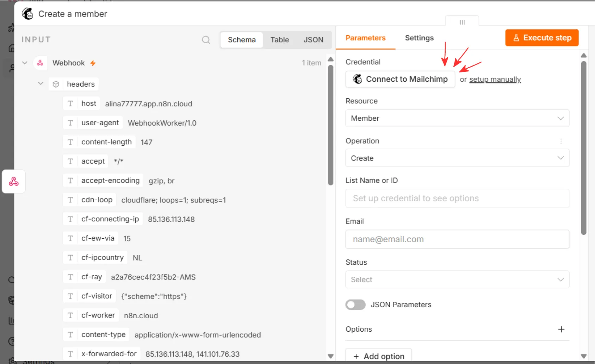Switch to the Table view

[x=280, y=40]
